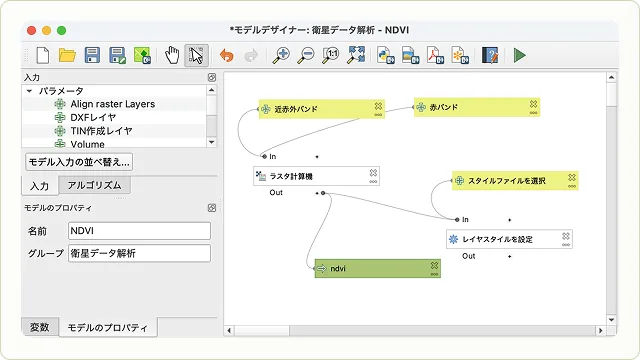This screenshot has width=640, height=360.
Task: Expand the In section above ラスタ計算機
Action: pos(317,156)
